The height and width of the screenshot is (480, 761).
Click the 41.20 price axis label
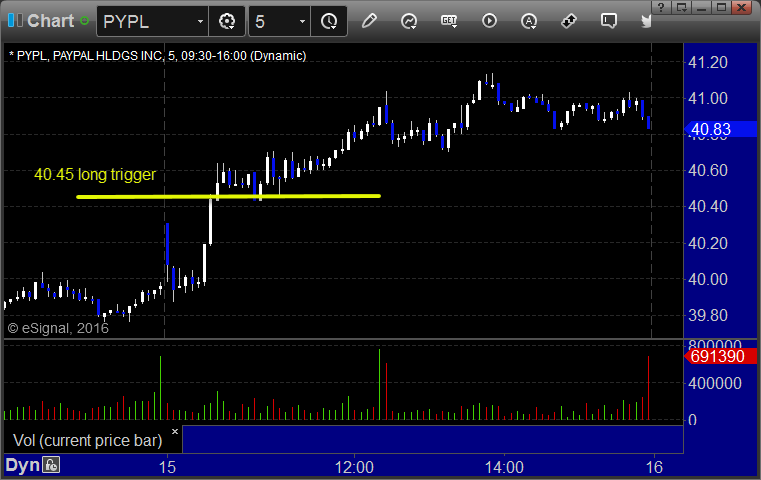(708, 62)
